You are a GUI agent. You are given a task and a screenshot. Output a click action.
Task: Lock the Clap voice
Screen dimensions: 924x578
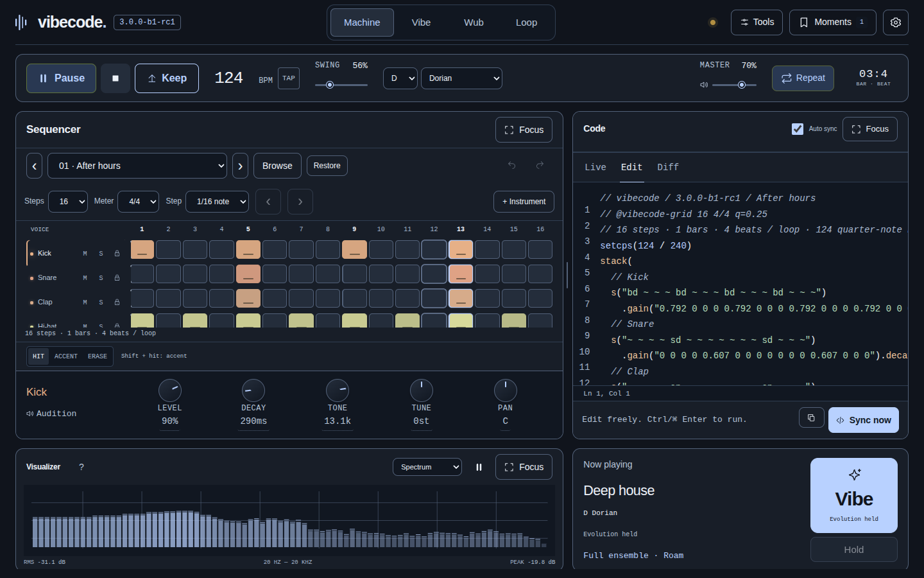tap(117, 302)
